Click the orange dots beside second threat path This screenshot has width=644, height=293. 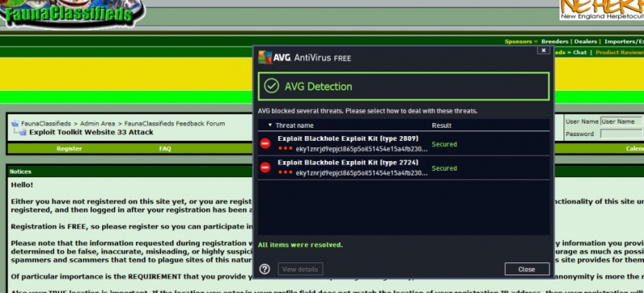pyautogui.click(x=286, y=172)
